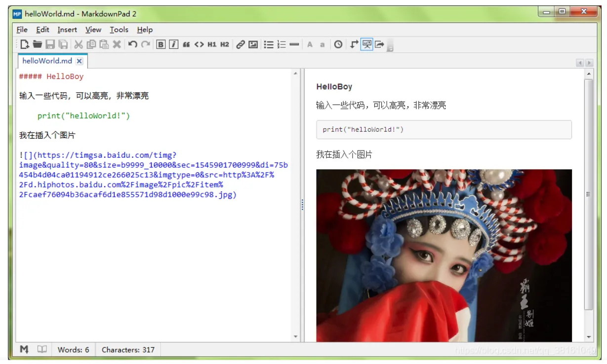Click the line '我在插入个图片' in editor
607x364 pixels.
[x=47, y=135]
